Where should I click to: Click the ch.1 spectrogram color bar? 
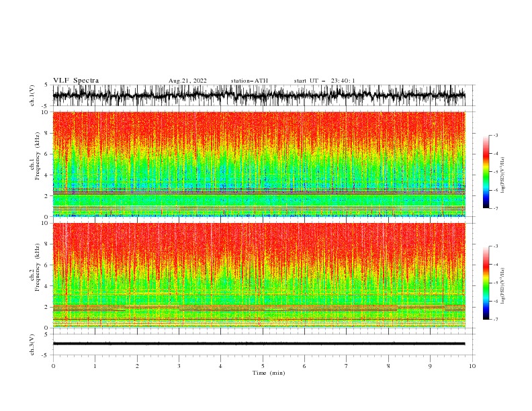486,172
